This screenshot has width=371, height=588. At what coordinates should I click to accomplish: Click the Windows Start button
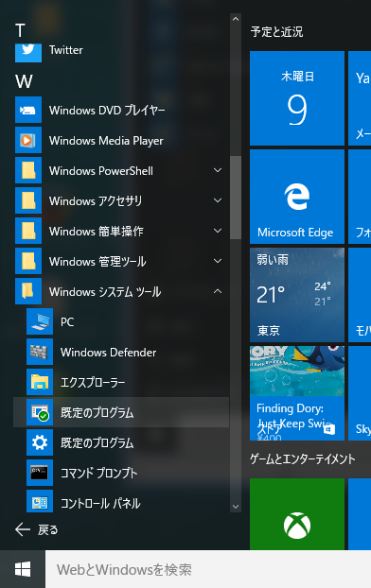(23, 569)
